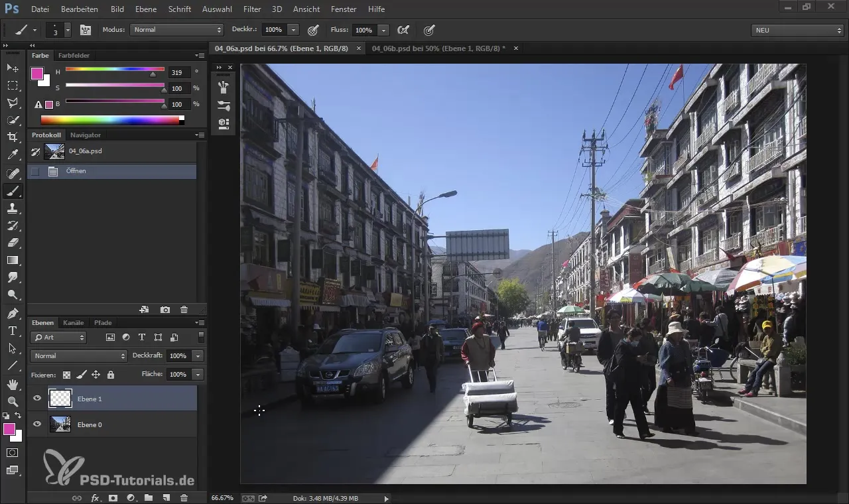Select the Move tool

(13, 68)
